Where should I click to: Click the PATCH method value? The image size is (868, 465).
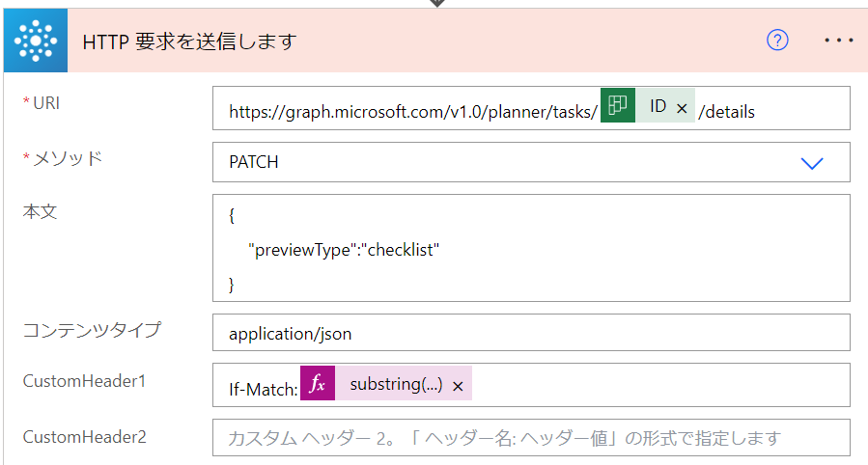pos(254,162)
